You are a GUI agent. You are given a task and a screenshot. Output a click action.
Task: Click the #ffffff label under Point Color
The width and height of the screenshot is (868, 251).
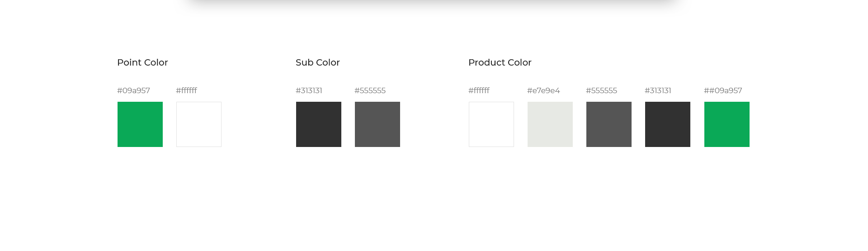(186, 90)
